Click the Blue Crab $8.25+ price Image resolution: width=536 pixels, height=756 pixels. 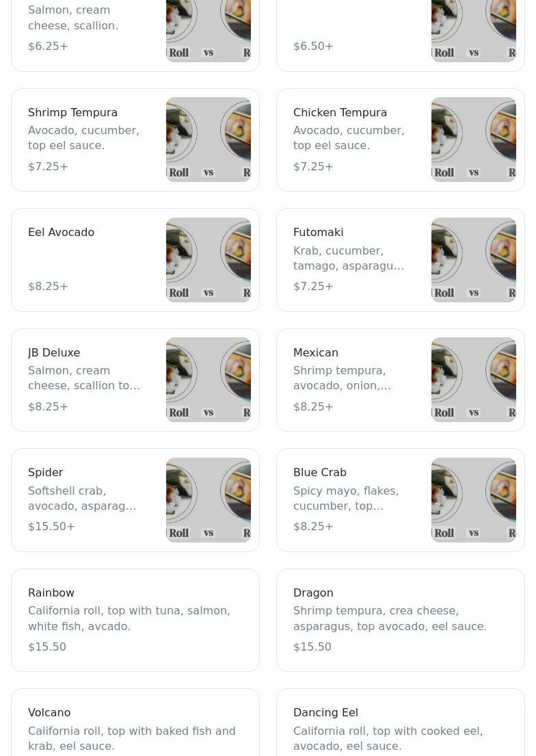click(313, 527)
